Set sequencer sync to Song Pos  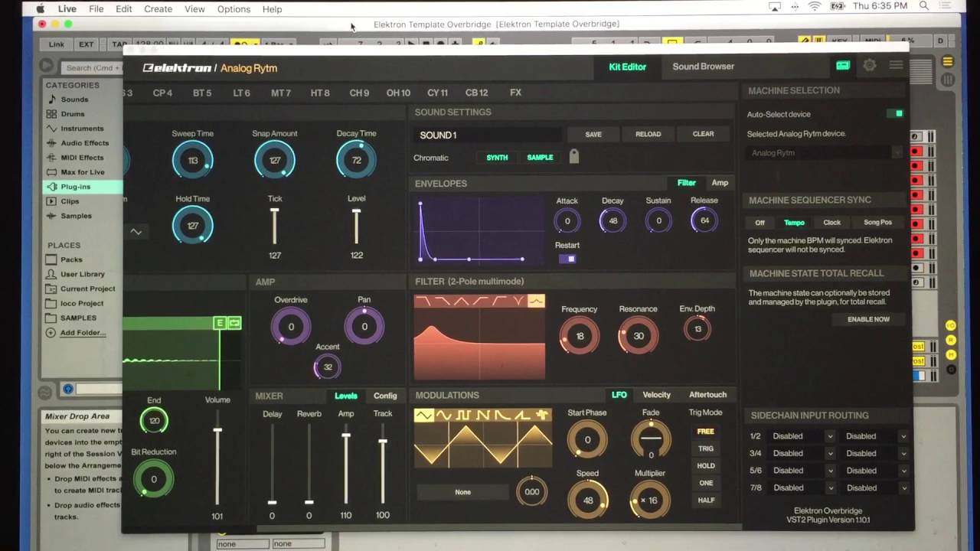click(877, 223)
